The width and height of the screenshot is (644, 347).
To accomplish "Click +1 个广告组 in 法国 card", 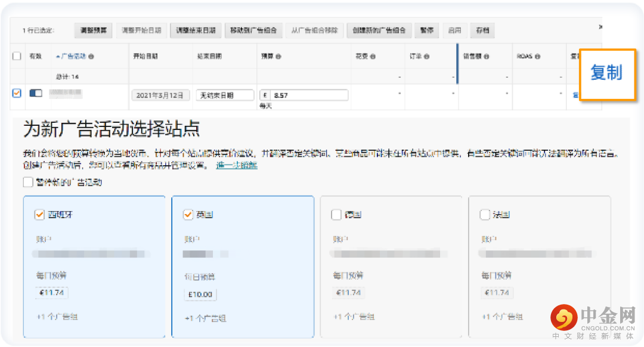I will click(x=502, y=317).
